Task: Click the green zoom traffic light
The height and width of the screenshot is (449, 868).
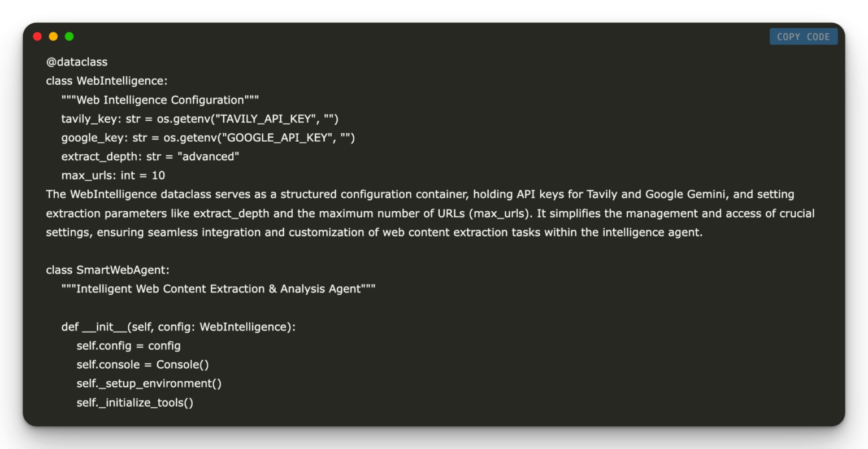Action: click(69, 36)
